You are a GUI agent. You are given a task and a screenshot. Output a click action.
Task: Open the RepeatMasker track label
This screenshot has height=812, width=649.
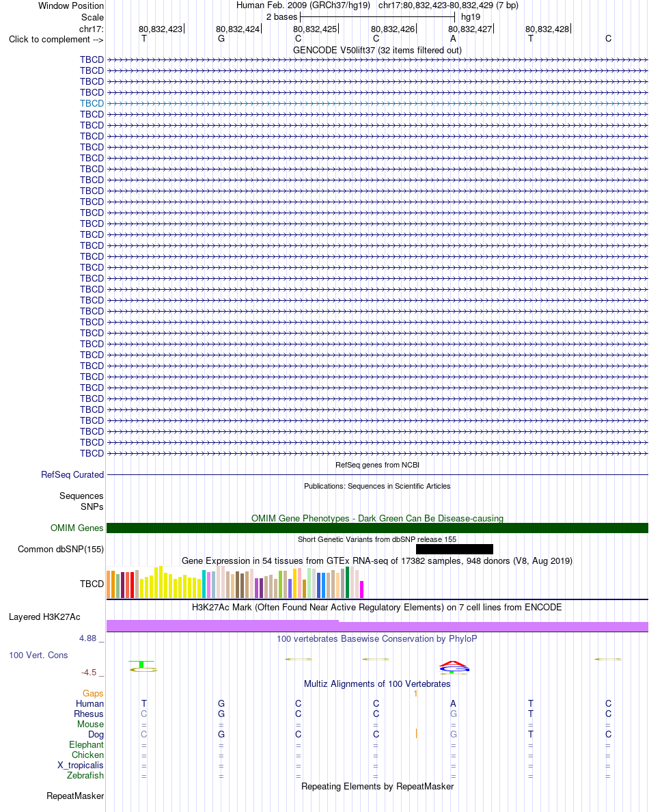[75, 796]
